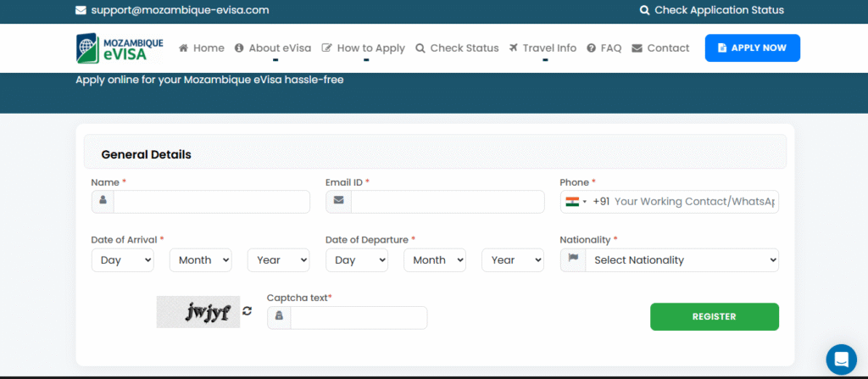Open the FAQ page

pos(604,48)
